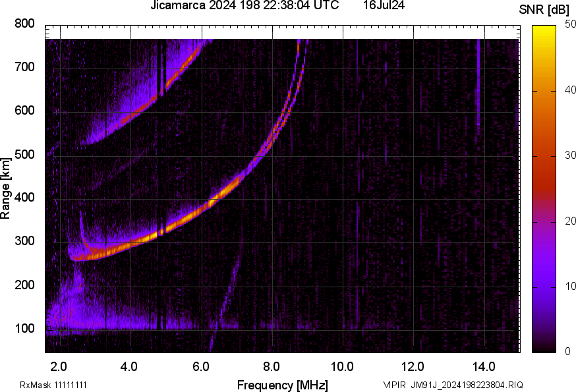This screenshot has width=576, height=392.
Task: Click range axis tick '400'
Action: (24, 197)
